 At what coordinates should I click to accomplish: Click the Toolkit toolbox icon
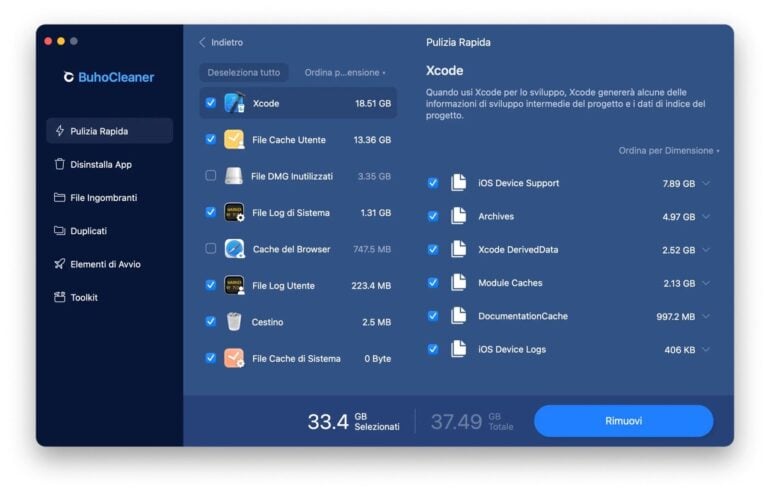coord(59,297)
